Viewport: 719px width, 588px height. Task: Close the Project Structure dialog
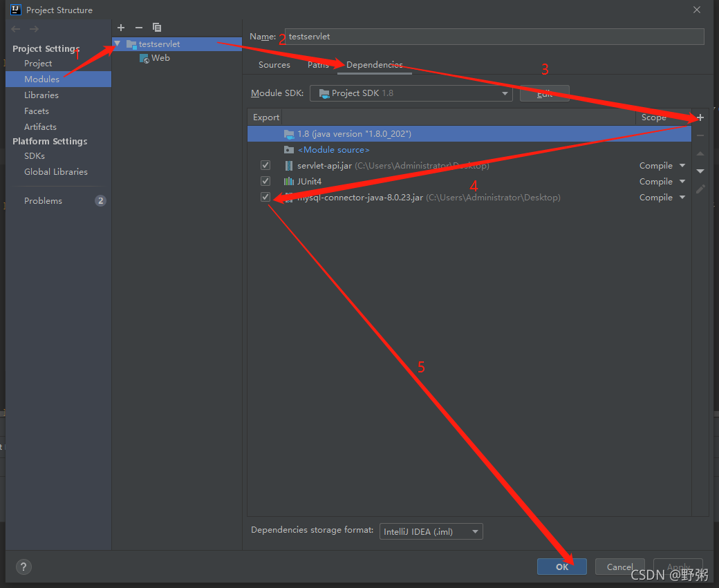click(x=697, y=10)
